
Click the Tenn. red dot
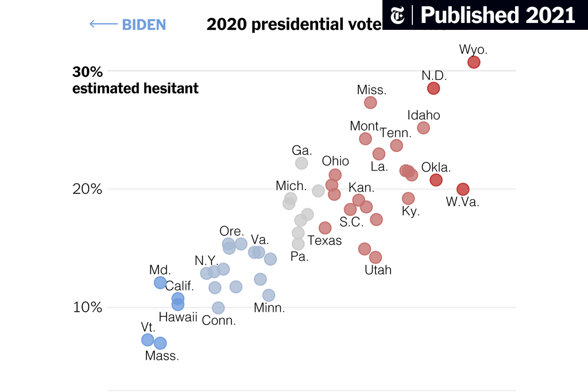(396, 145)
